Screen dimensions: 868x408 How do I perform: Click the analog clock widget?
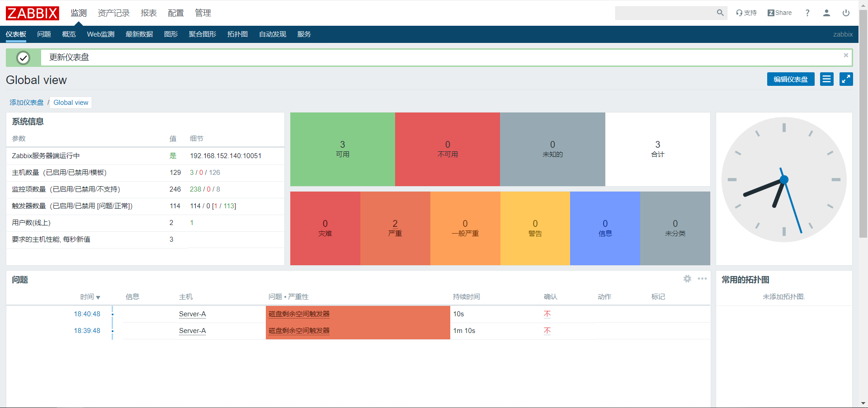[784, 180]
